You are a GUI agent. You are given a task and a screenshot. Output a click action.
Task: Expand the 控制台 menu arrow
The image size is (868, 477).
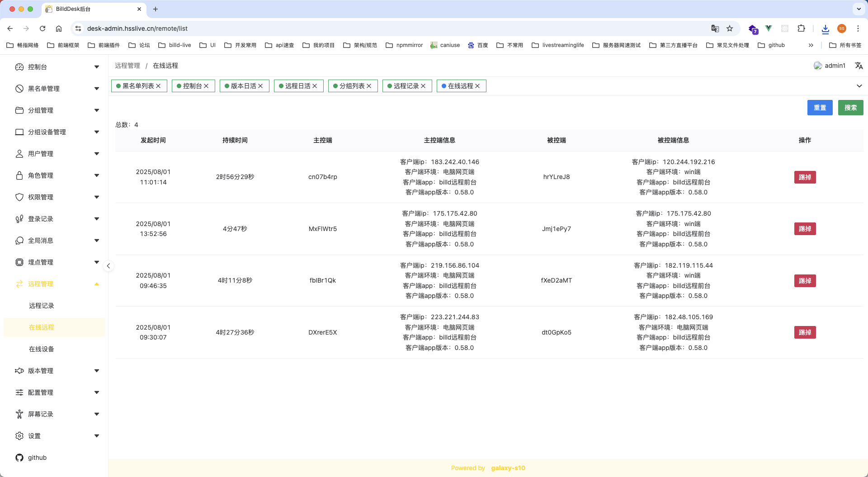tap(97, 67)
